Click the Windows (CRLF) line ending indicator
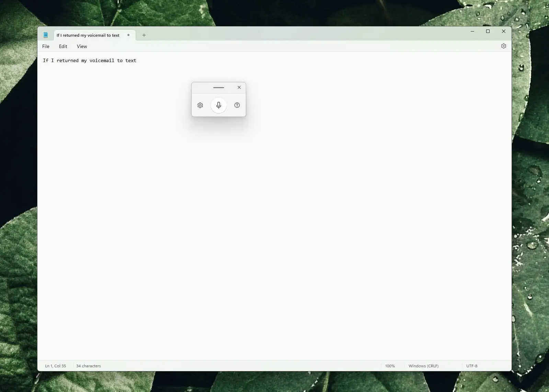The image size is (549, 392). click(423, 366)
